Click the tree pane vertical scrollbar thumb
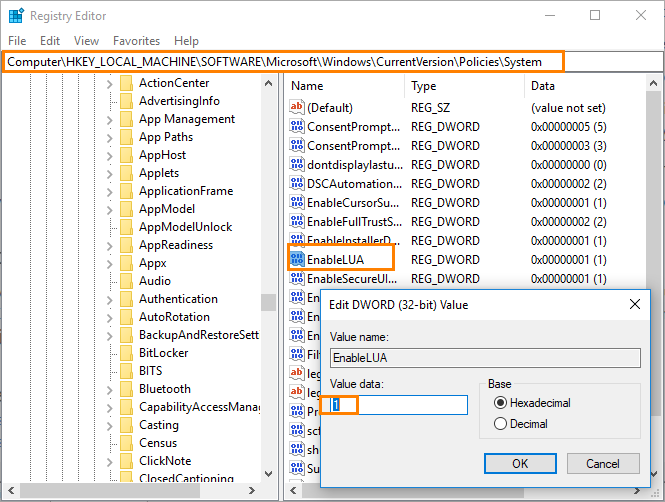This screenshot has height=502, width=665. point(268,301)
